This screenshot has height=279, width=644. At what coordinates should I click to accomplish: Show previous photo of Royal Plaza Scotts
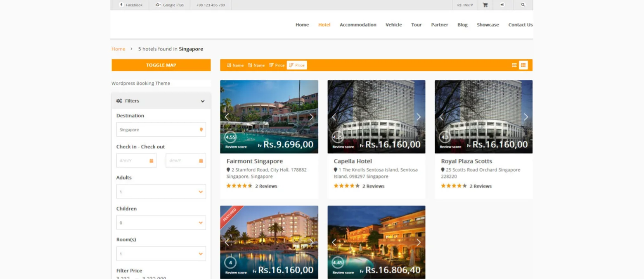point(441,117)
